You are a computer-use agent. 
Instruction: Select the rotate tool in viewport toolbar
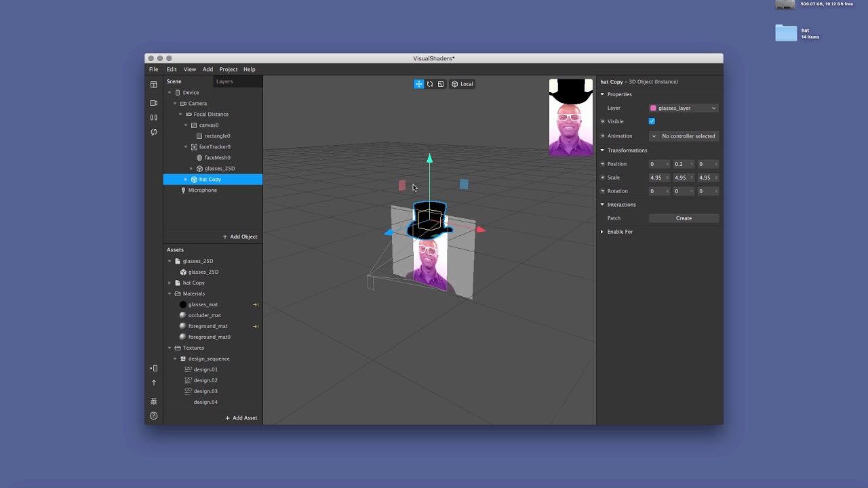tap(430, 84)
